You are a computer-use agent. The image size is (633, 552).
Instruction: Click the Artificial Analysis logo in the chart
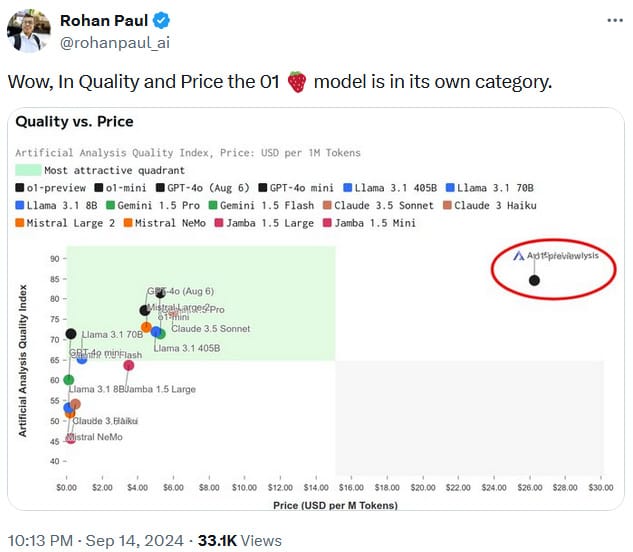(518, 256)
